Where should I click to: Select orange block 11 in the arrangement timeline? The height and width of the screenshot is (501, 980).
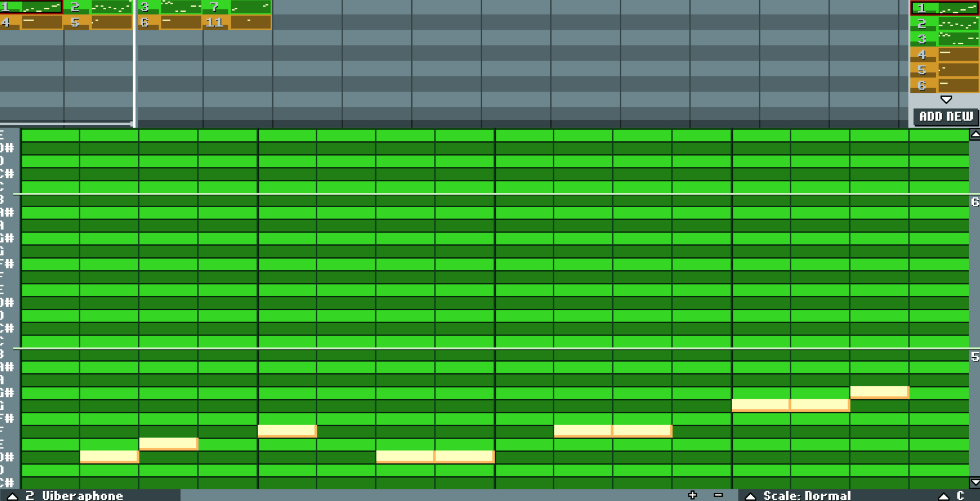point(238,22)
